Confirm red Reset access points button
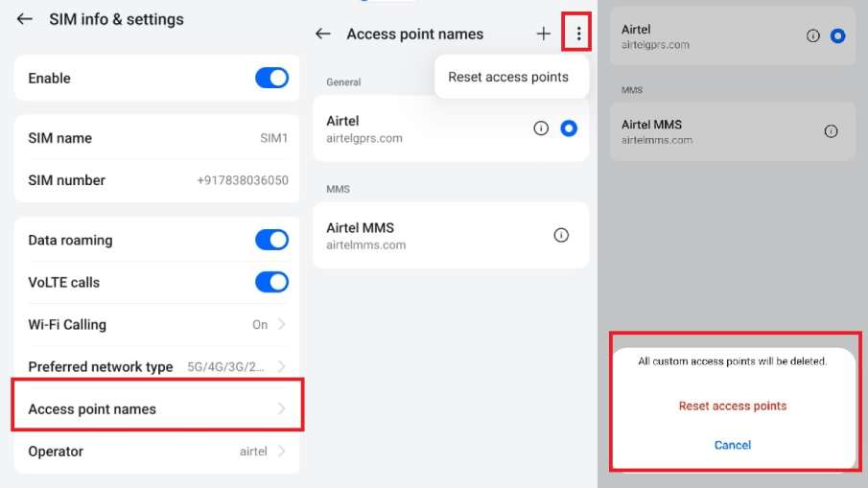This screenshot has width=868, height=488. (733, 406)
